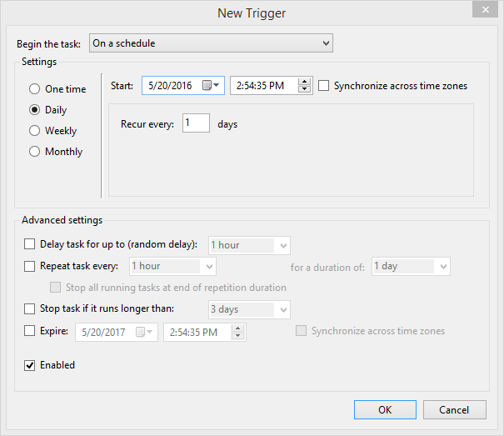The width and height of the screenshot is (504, 436).
Task: Open the Begin the task dropdown
Action: (x=211, y=43)
